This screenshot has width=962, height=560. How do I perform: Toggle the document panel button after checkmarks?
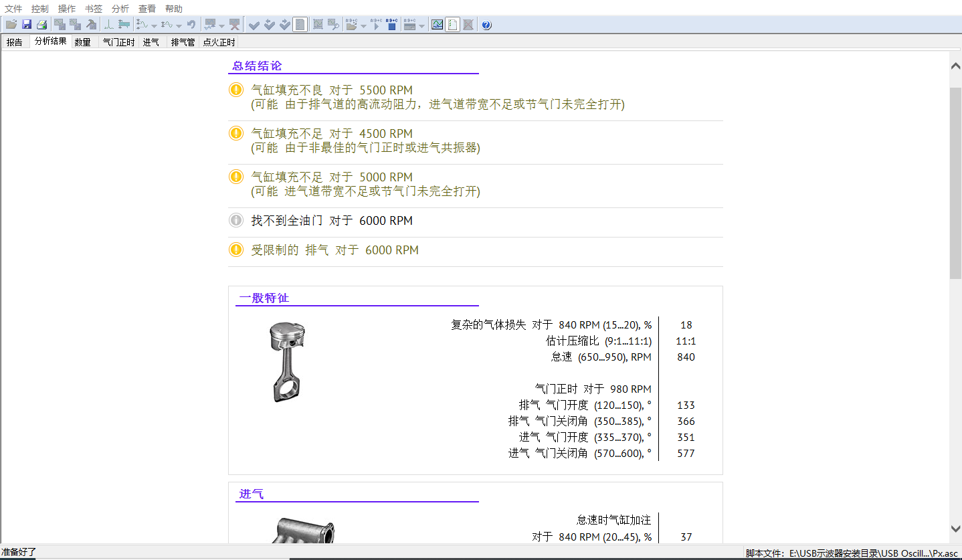click(x=300, y=25)
